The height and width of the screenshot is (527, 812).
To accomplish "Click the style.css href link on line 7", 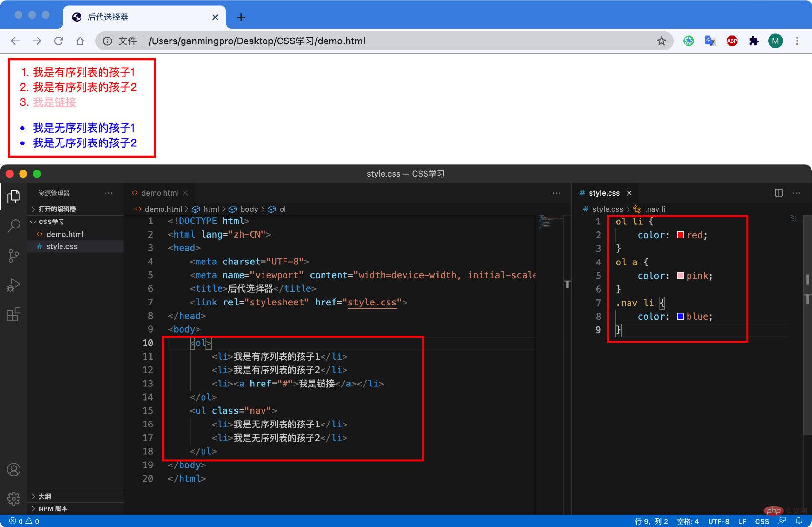I will pyautogui.click(x=372, y=302).
